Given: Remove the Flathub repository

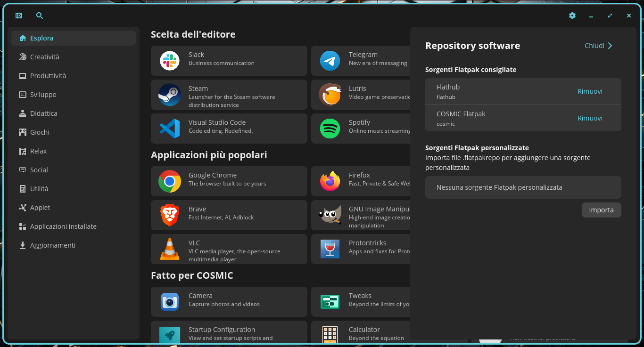Looking at the screenshot, I should (x=590, y=91).
